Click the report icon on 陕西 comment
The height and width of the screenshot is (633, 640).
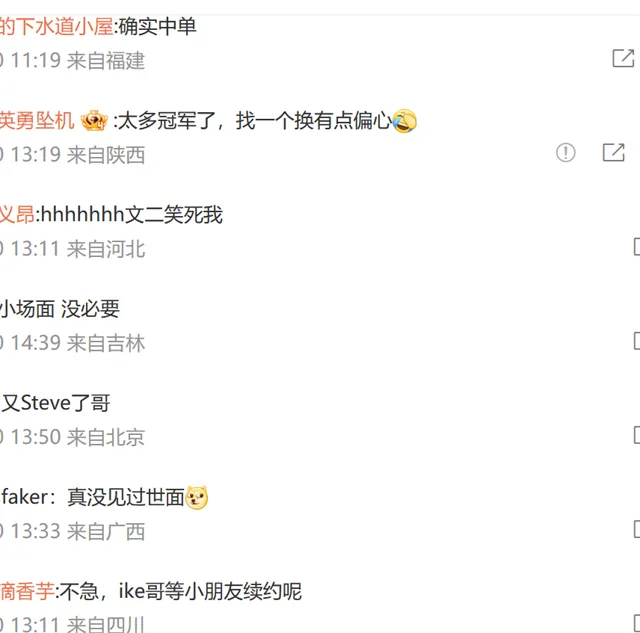pyautogui.click(x=566, y=153)
